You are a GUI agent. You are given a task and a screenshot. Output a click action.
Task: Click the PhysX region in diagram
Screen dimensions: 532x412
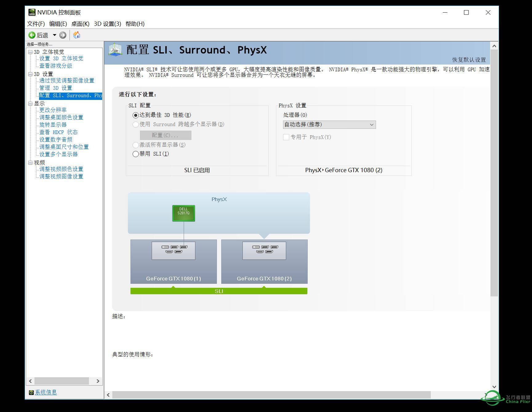click(219, 213)
